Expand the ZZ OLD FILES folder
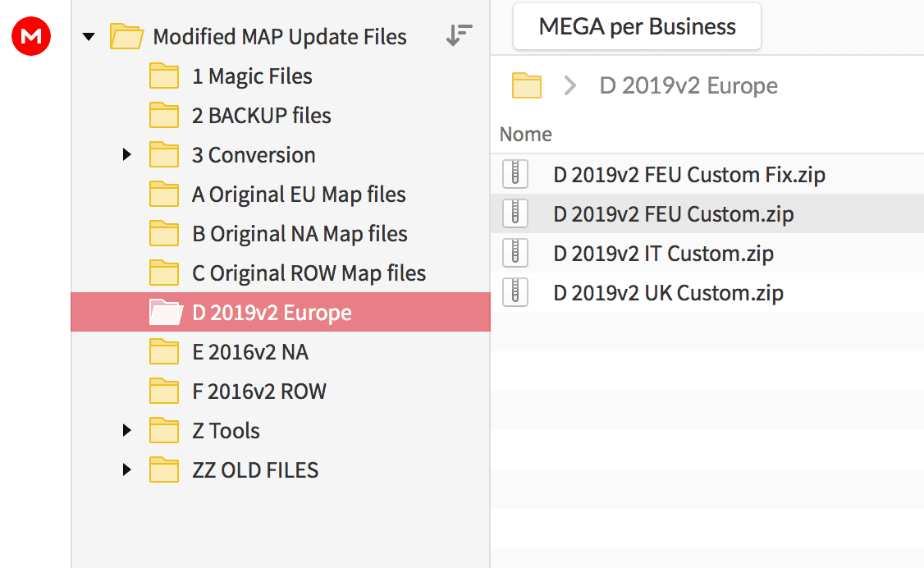This screenshot has height=568, width=924. tap(126, 470)
